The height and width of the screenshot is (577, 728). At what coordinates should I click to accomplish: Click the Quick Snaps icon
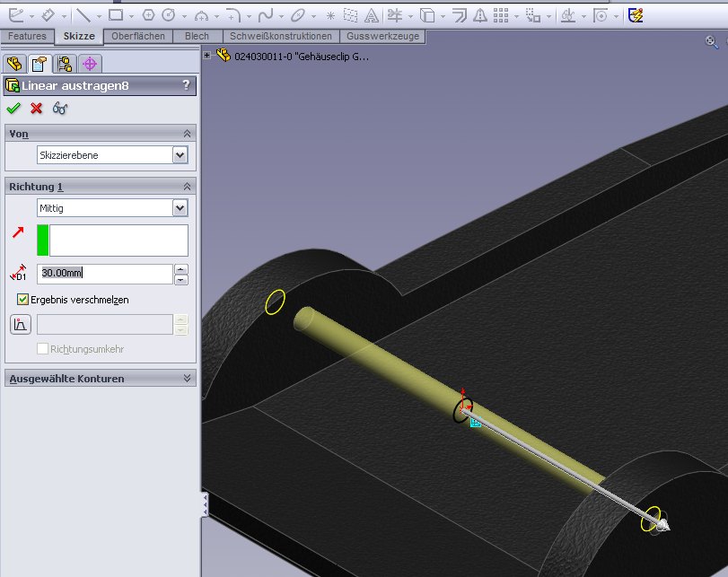pyautogui.click(x=601, y=16)
